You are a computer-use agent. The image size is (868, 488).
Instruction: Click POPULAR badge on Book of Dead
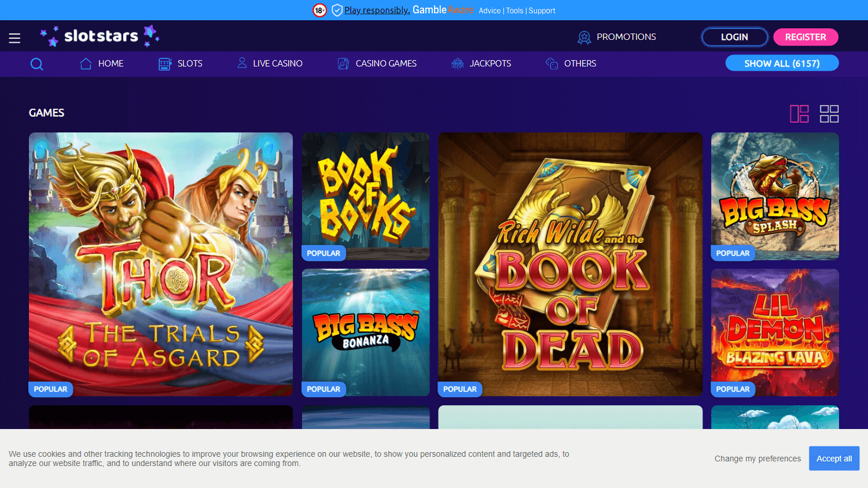point(460,389)
